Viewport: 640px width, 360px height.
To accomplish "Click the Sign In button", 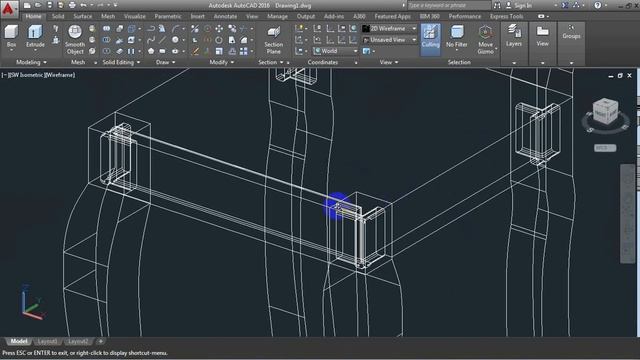I will 520,5.
